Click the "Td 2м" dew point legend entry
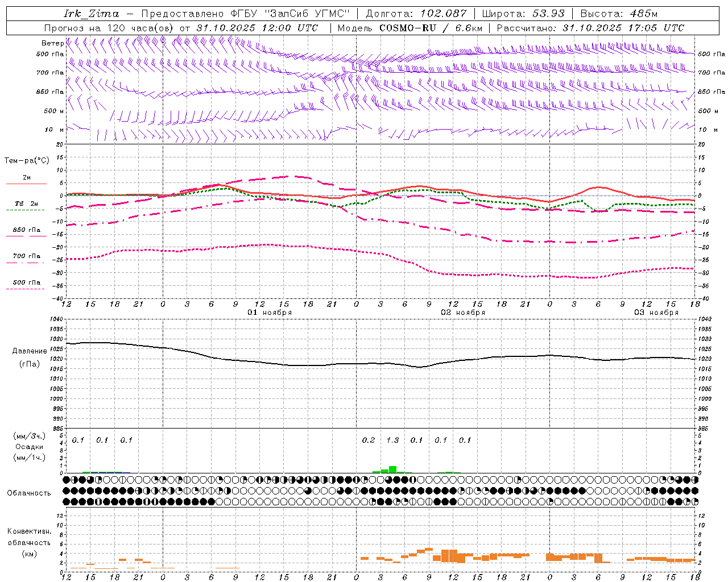 click(27, 203)
